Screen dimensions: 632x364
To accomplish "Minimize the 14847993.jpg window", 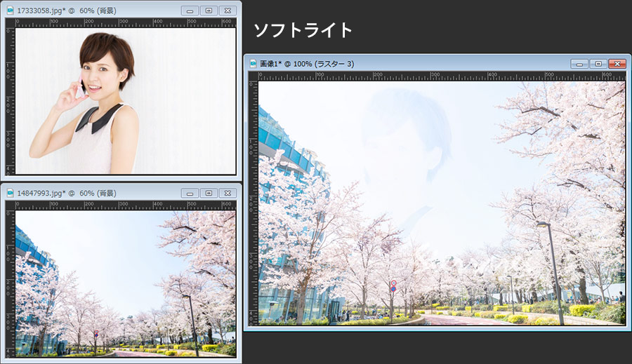I will 190,193.
